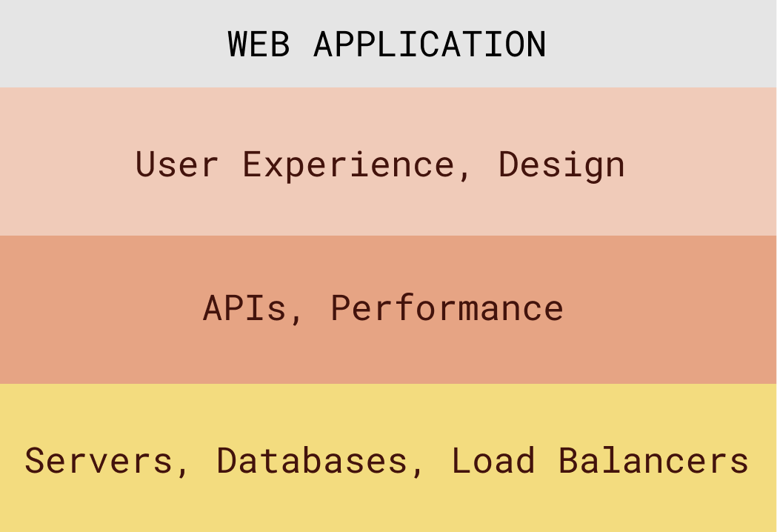The height and width of the screenshot is (532, 777).
Task: Click the word Load
Action: [493, 461]
